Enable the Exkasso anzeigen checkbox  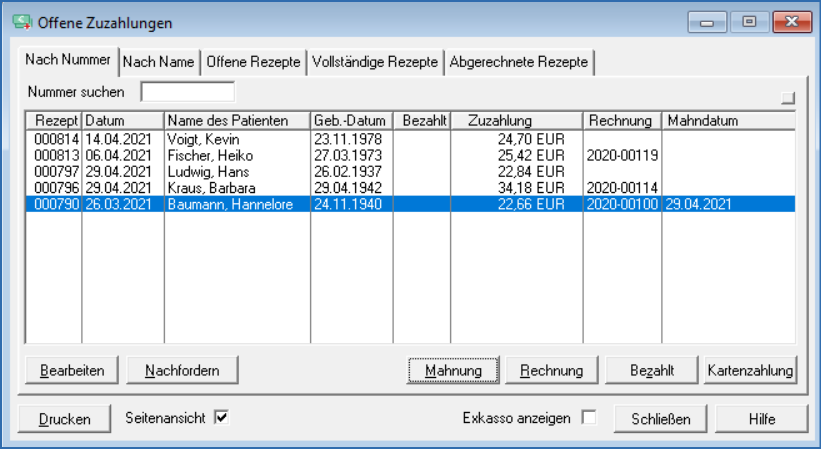coord(589,418)
